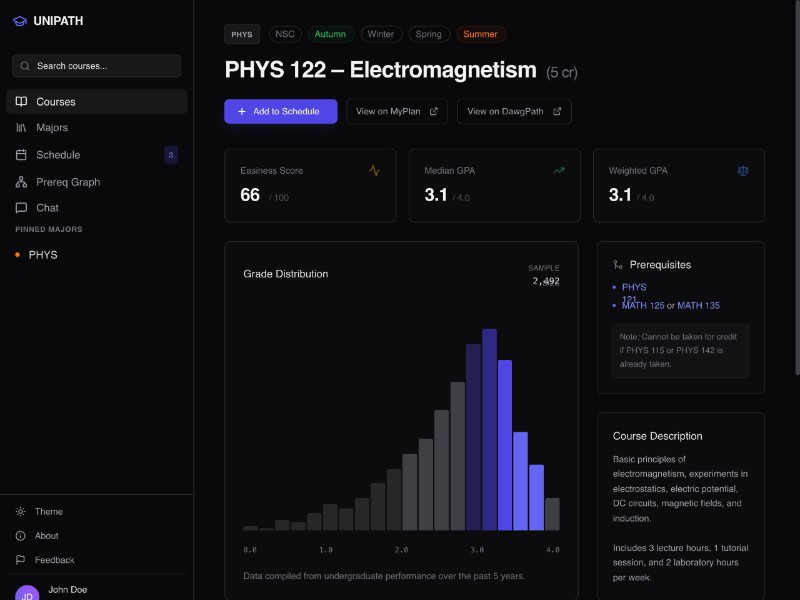Screen dimensions: 800x600
Task: Click the UNIPATH graduation cap logo icon
Action: click(x=20, y=20)
